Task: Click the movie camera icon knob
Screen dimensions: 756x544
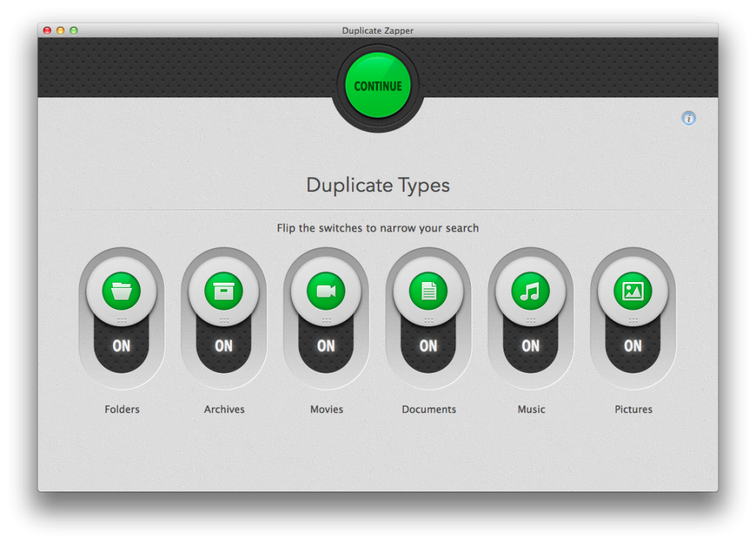Action: 326,291
